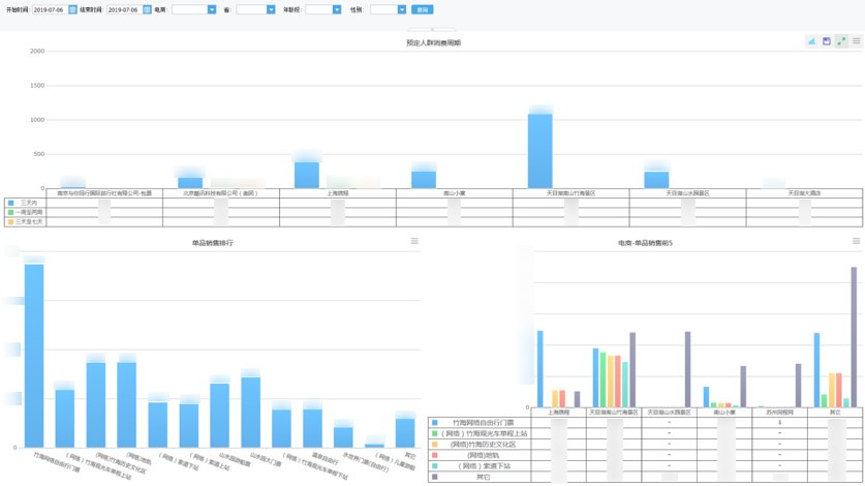Click 天目湖南山竹海景区 header in top table

(x=571, y=193)
